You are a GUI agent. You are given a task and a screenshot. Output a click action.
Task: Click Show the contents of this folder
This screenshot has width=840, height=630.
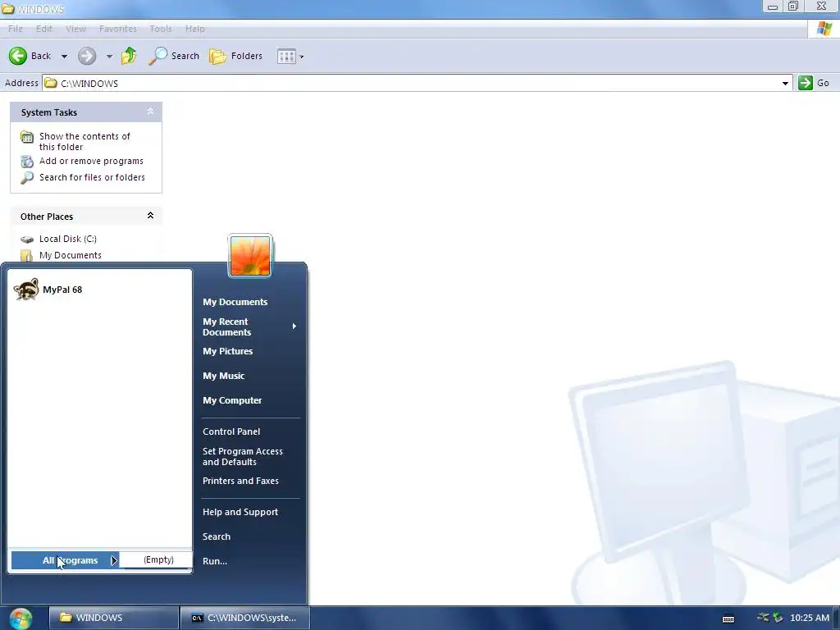[84, 141]
